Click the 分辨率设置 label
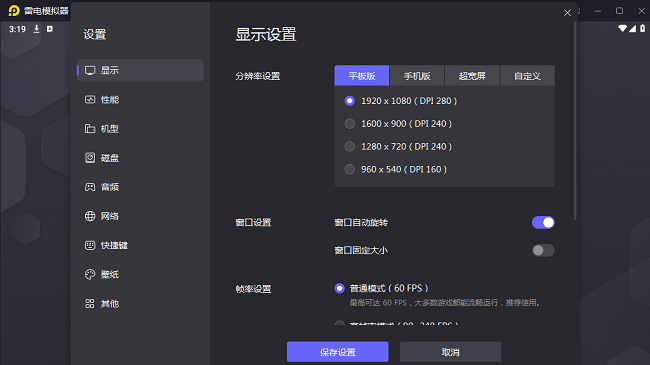 (x=258, y=76)
